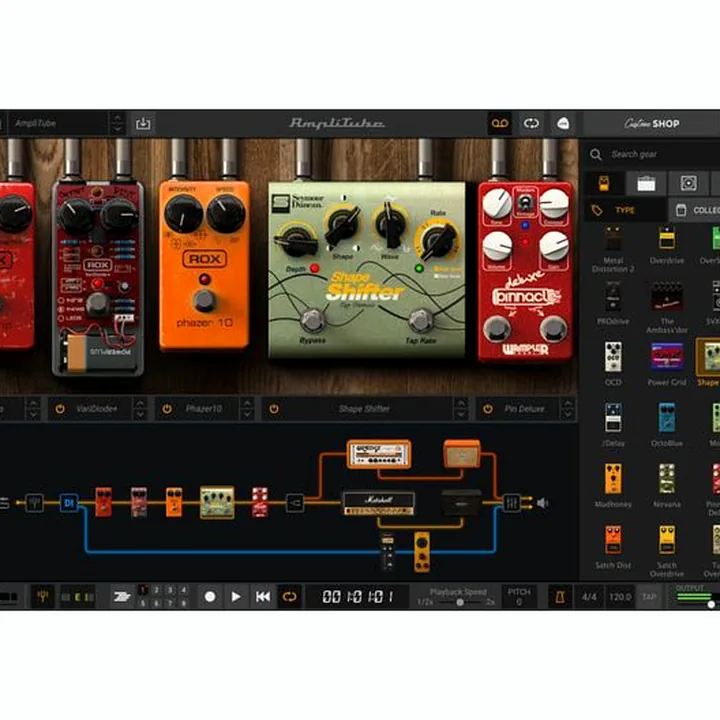Click the preset up/down arrows beside AmpliTube
The width and height of the screenshot is (720, 720).
pos(117,124)
